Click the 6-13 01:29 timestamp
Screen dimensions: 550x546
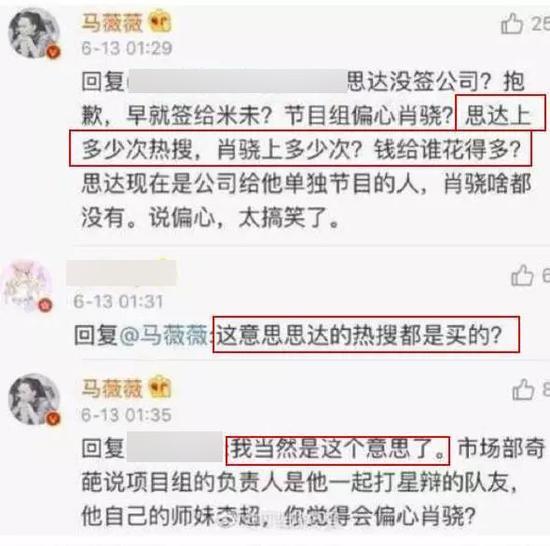[x=127, y=48]
